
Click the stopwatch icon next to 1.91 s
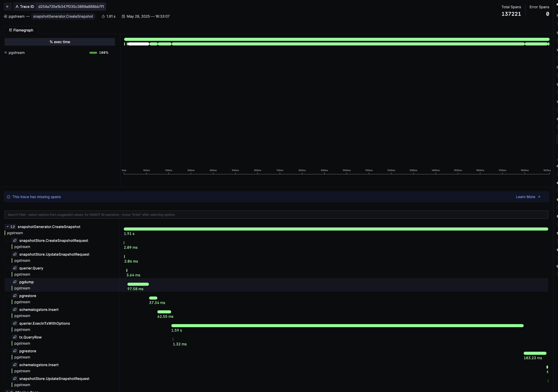click(103, 16)
